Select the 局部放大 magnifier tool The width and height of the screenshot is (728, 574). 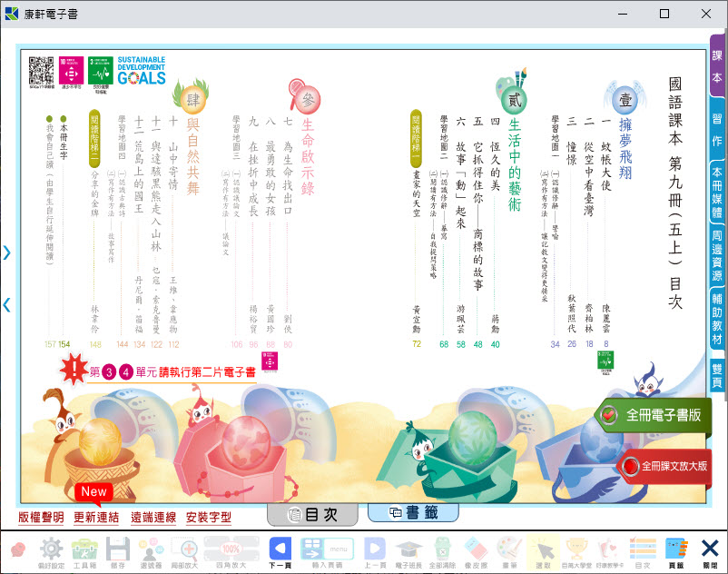click(x=185, y=549)
